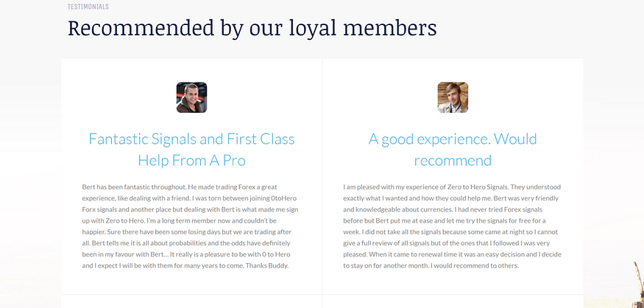The image size is (644, 308).
Task: Open the "Fantastic Signals and First Class" title line
Action: (192, 139)
